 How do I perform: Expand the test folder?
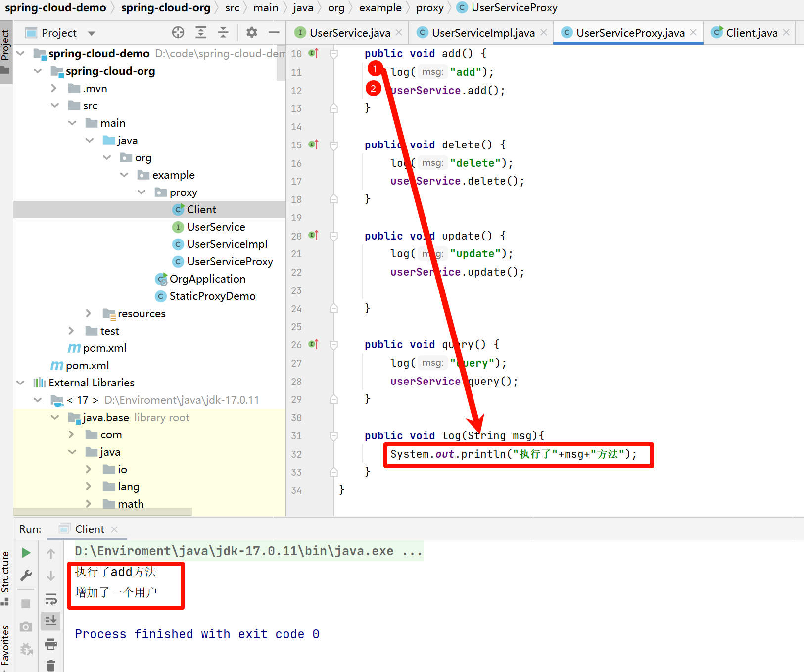(71, 331)
